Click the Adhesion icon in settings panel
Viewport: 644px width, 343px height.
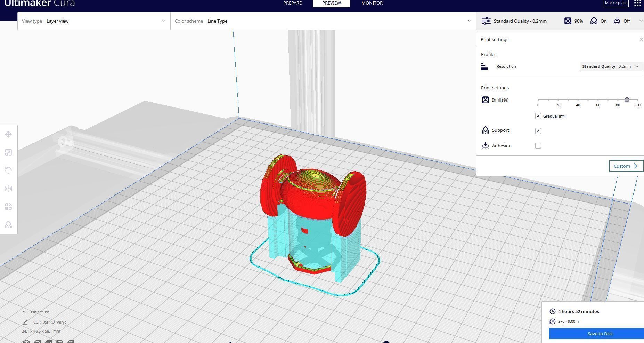point(486,146)
